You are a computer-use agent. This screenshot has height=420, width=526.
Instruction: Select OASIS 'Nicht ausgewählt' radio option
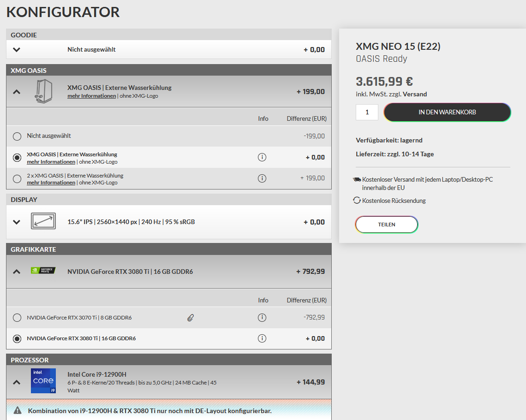(x=17, y=136)
